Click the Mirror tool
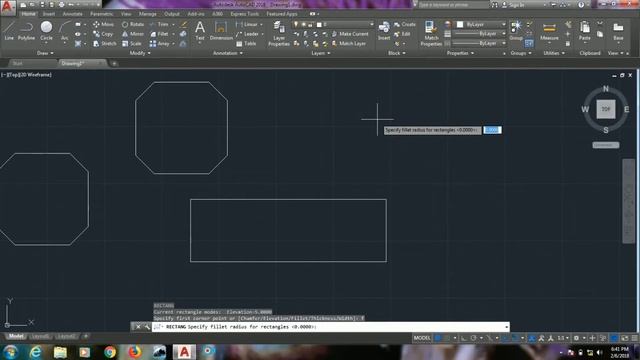 (133, 34)
